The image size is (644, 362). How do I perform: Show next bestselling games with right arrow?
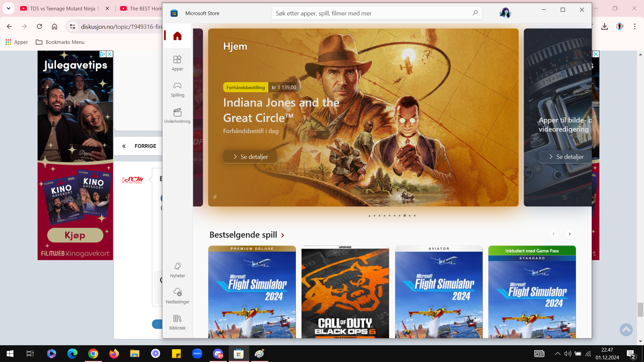click(x=570, y=234)
